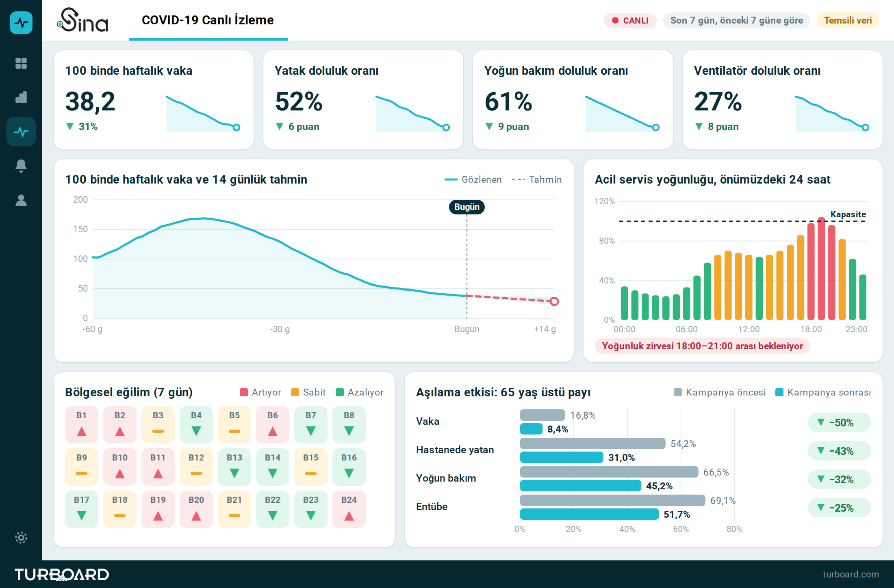Click the Yoğunluk zirvesi 18:00–21:00 alert
This screenshot has width=894, height=588.
703,346
